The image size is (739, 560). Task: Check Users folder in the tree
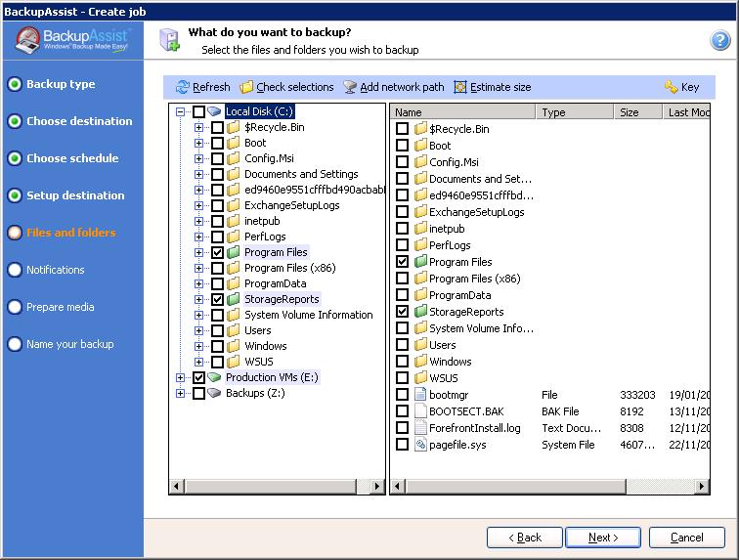pyautogui.click(x=217, y=330)
